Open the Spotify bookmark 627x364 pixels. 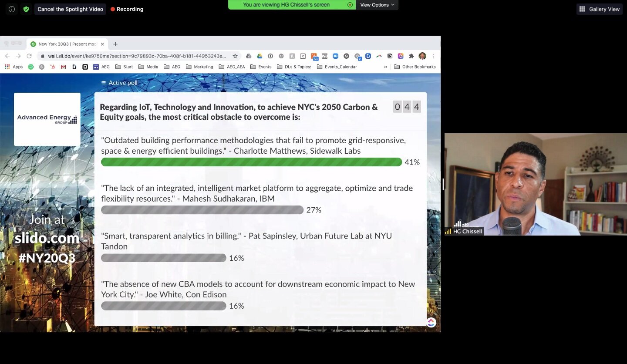click(x=31, y=67)
